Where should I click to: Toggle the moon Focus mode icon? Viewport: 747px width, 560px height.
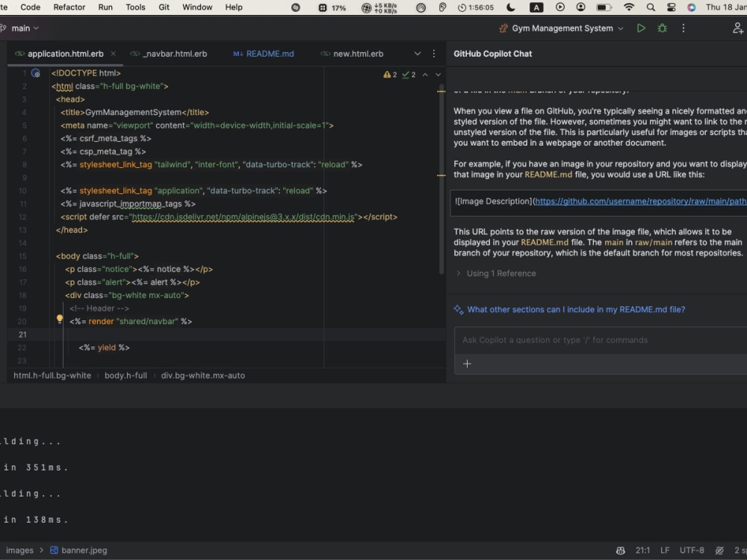click(x=510, y=7)
